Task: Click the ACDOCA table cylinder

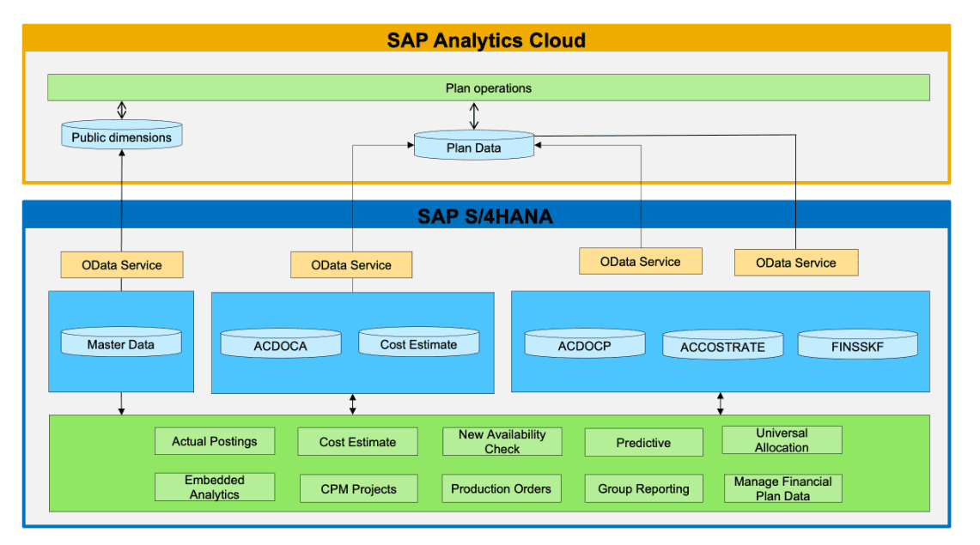Action: point(281,342)
